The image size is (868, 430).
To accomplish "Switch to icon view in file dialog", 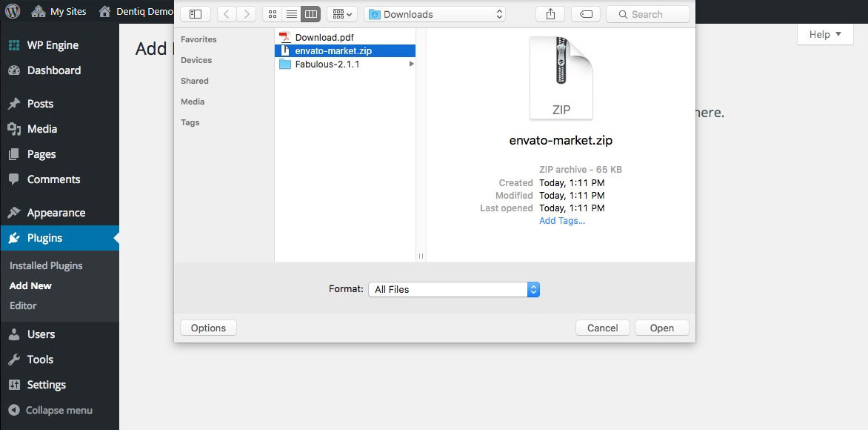I will pyautogui.click(x=272, y=14).
